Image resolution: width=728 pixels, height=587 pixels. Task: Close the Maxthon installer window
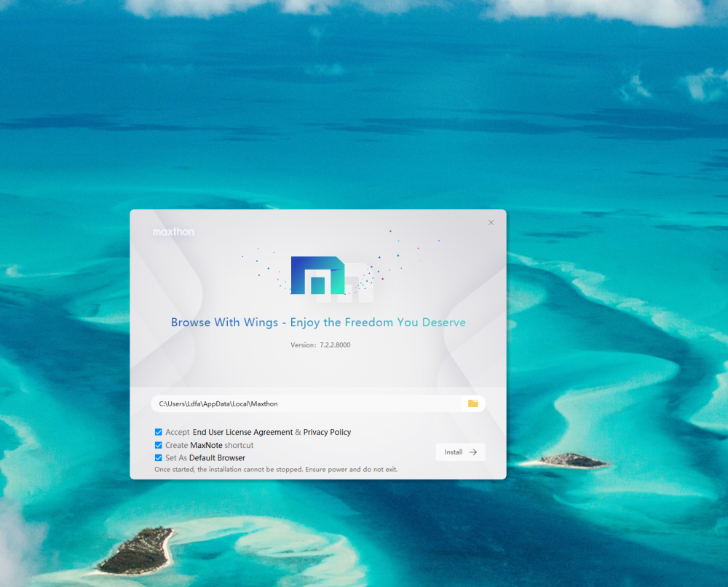[x=491, y=223]
